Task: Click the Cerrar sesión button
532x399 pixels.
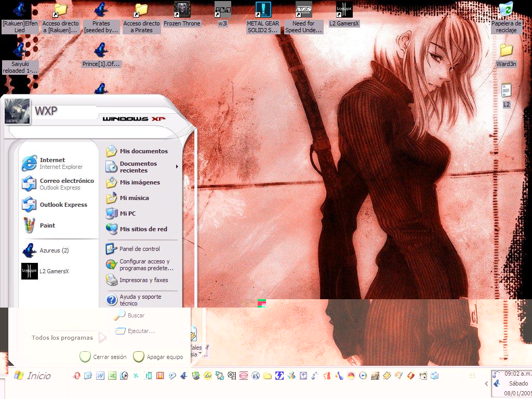Action: (x=103, y=357)
